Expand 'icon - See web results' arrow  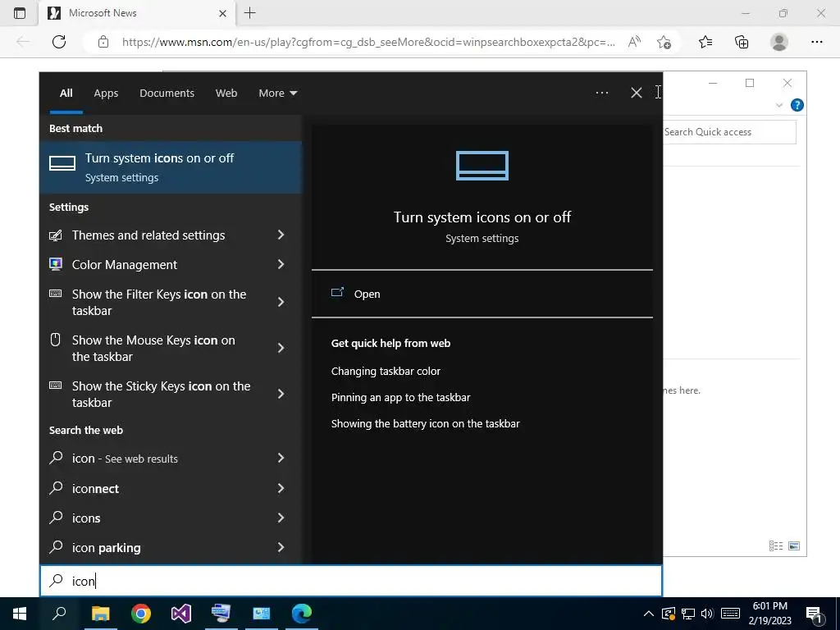click(x=281, y=458)
